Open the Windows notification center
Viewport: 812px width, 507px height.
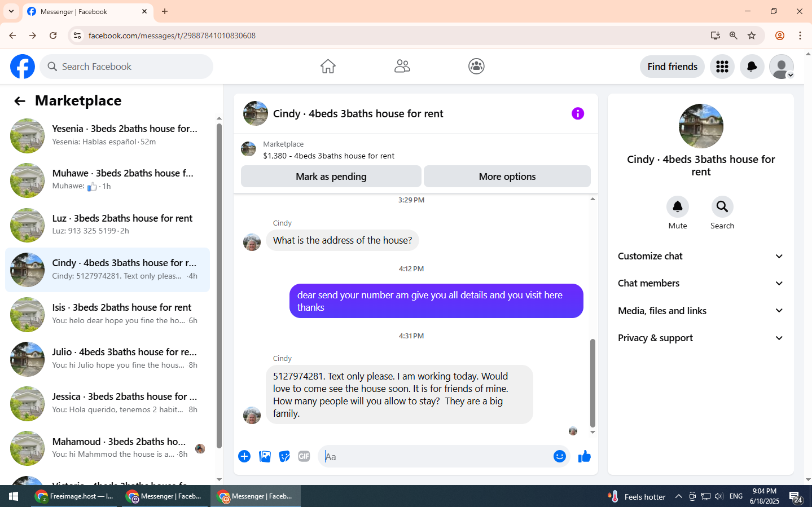[796, 497]
